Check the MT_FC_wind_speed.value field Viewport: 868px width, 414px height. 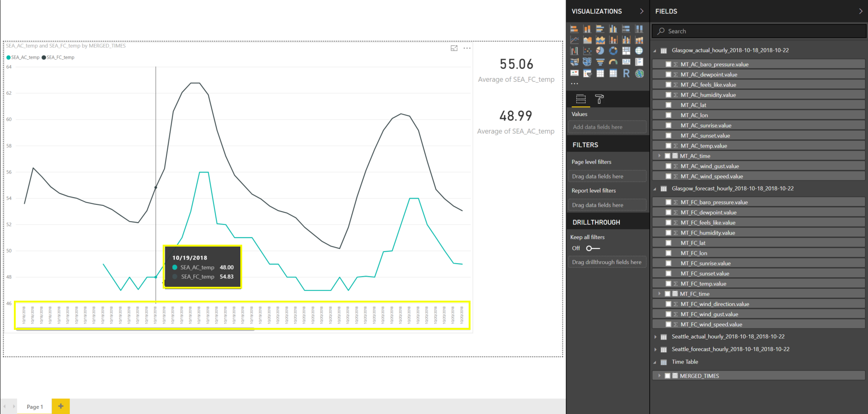(668, 324)
